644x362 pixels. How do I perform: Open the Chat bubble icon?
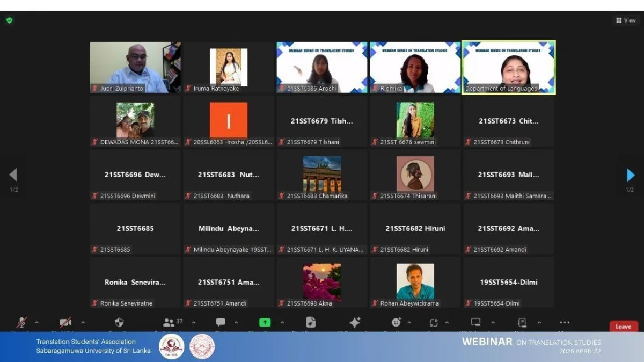coord(221,322)
